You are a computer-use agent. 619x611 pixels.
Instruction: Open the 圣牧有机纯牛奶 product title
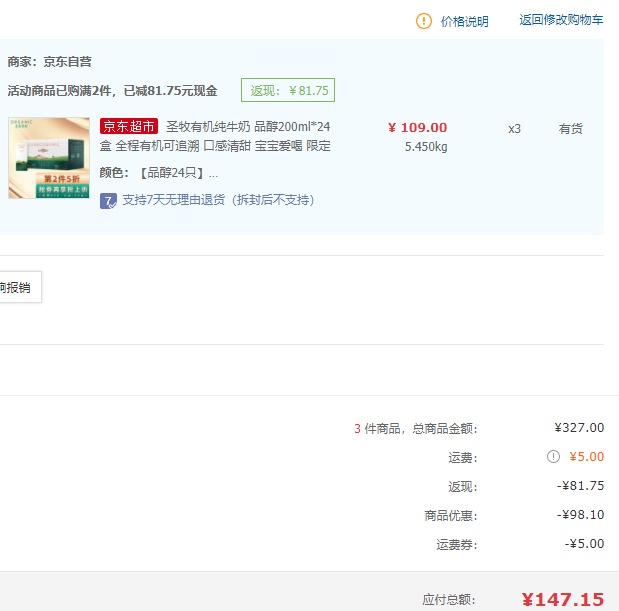(215, 136)
